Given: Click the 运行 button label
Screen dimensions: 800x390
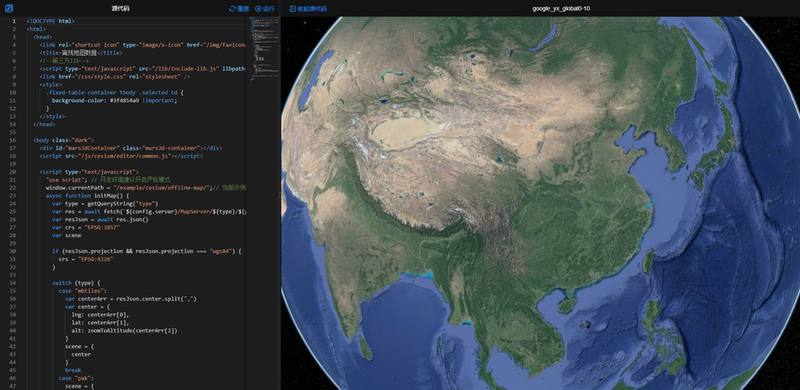Looking at the screenshot, I should pyautogui.click(x=269, y=9).
